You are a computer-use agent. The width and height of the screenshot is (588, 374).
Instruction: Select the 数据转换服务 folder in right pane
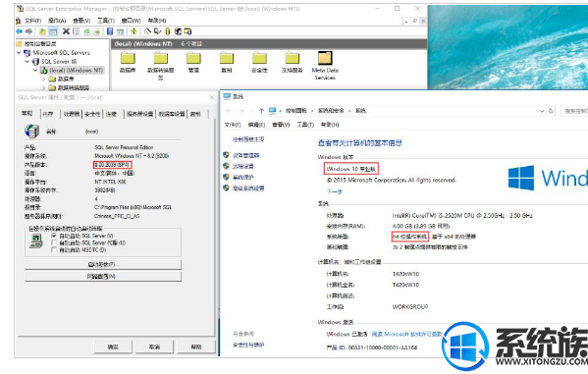click(x=161, y=65)
